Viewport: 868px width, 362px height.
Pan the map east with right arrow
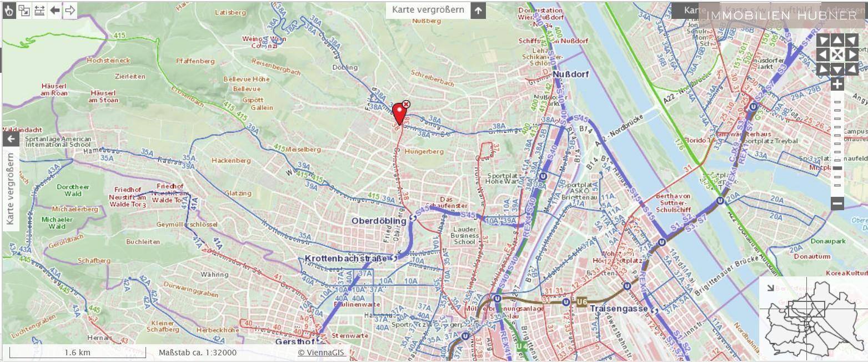pyautogui.click(x=852, y=54)
